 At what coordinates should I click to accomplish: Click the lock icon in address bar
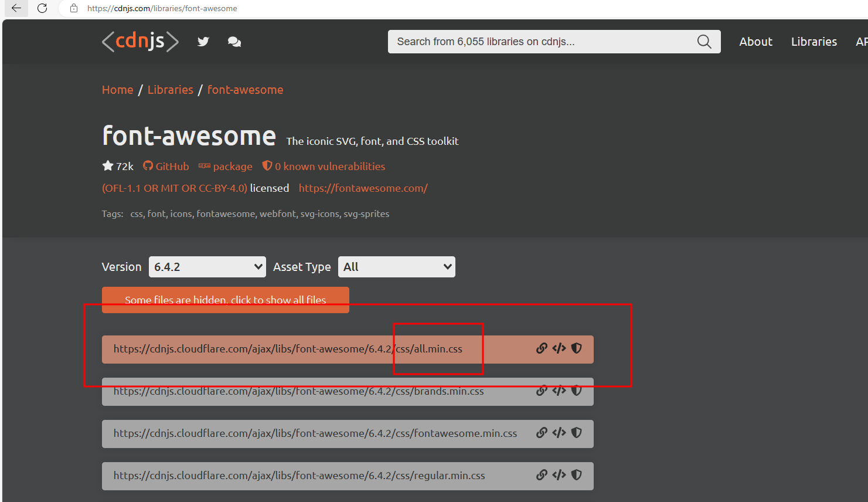(74, 8)
